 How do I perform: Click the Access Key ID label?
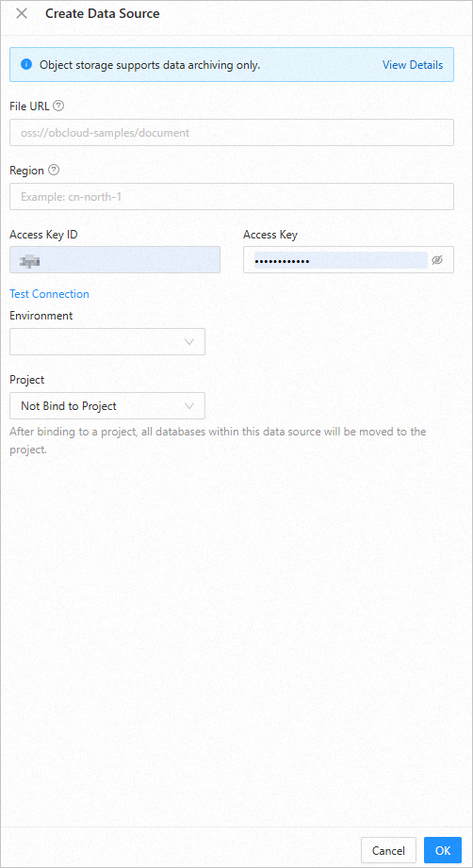tap(43, 234)
